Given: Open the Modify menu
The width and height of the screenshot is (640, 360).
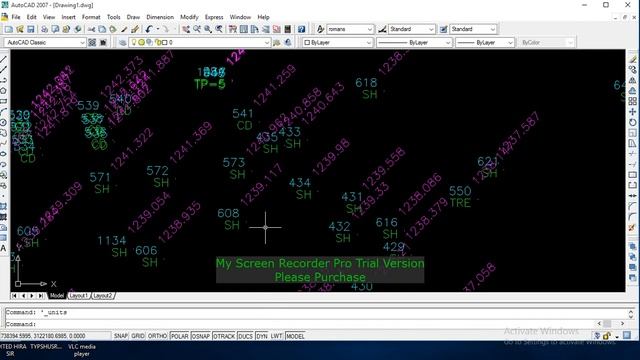Looking at the screenshot, I should point(189,17).
